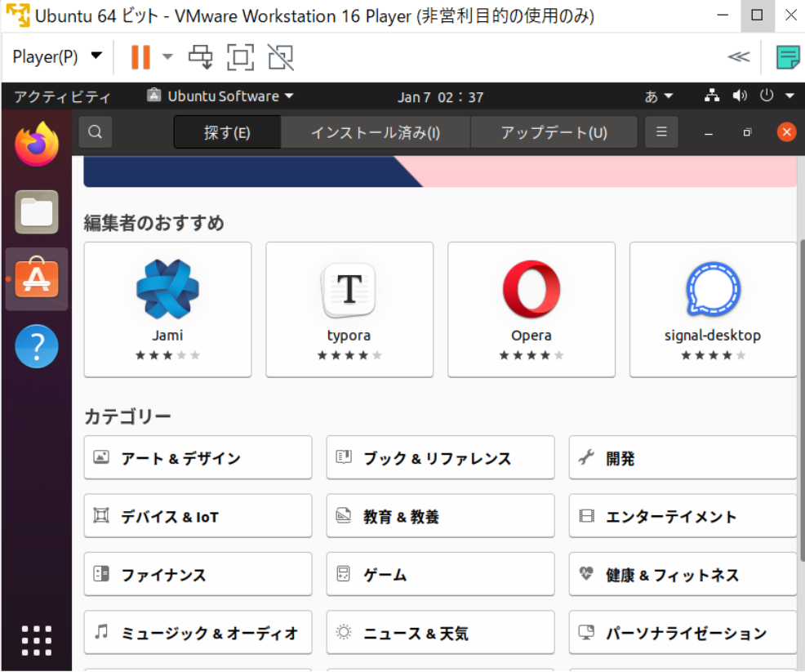Click the send Ctrl+Alt+Del icon
The image size is (805, 672).
[200, 57]
